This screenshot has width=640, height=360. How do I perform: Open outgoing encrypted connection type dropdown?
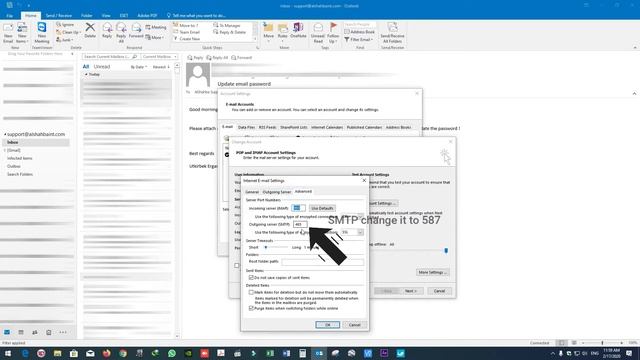360,232
